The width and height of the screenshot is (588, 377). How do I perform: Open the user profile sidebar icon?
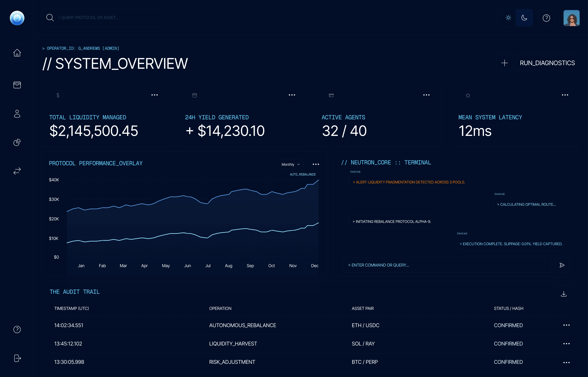pos(17,114)
